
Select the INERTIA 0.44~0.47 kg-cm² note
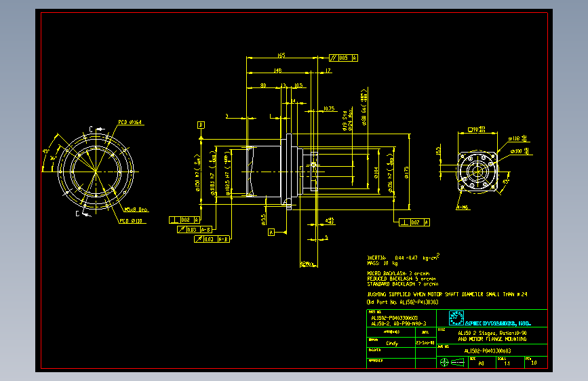coord(403,257)
